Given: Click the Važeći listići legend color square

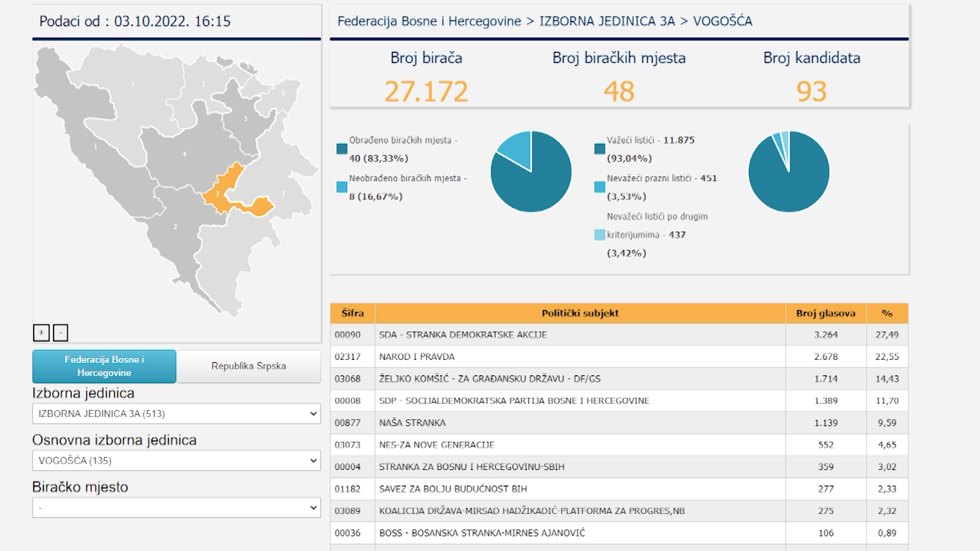Looking at the screenshot, I should (x=600, y=149).
